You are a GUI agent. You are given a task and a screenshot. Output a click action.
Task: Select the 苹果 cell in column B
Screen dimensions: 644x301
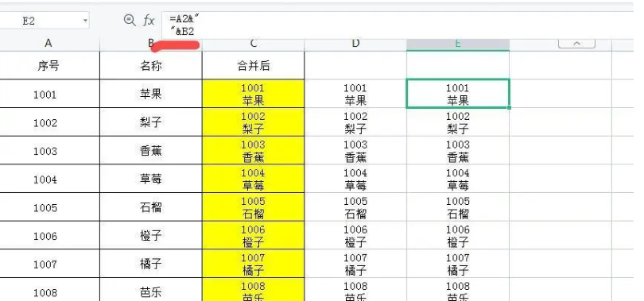[x=151, y=94]
